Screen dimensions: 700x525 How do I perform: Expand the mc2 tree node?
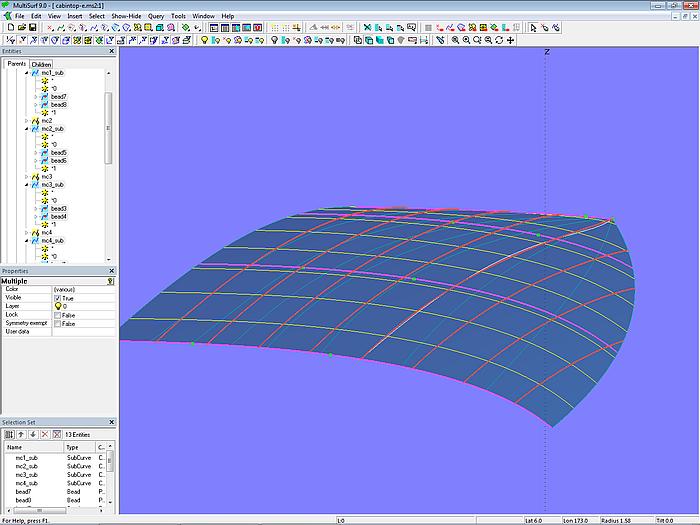[27, 121]
